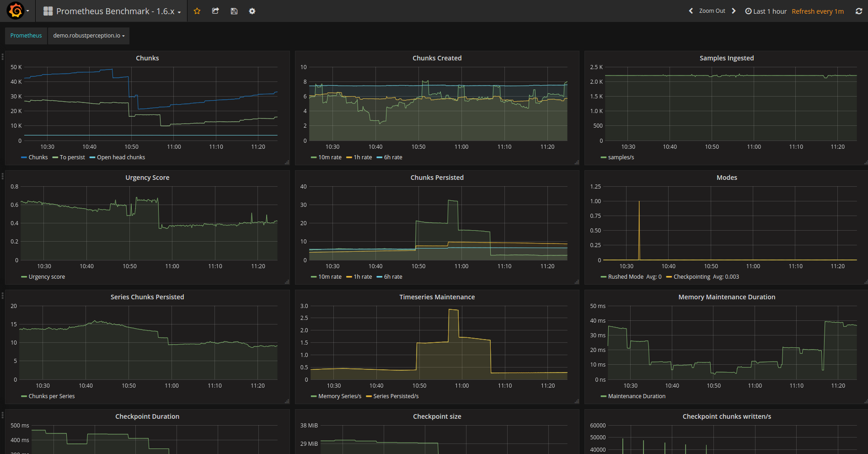The width and height of the screenshot is (868, 454).
Task: Expand the demo.robustperception.io variable dropdown
Action: [89, 36]
